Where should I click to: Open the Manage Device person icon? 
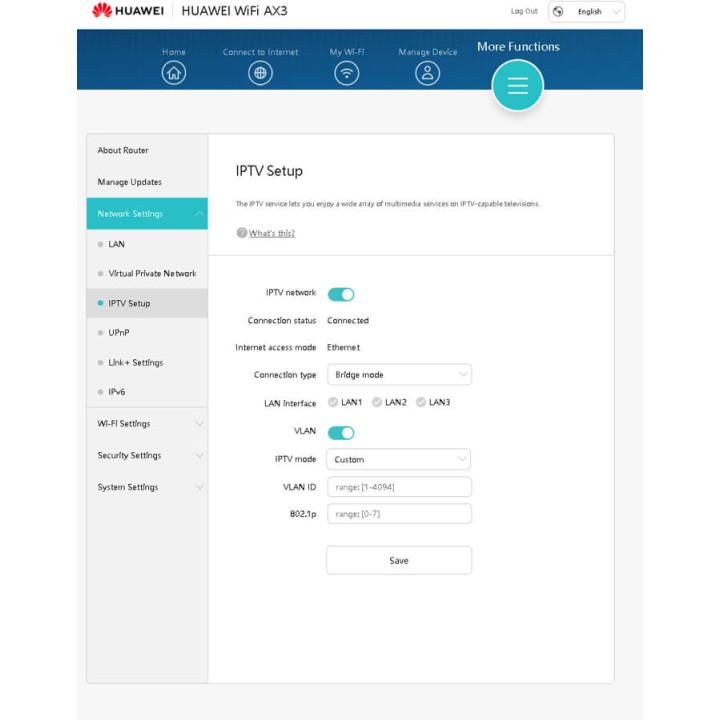coord(428,73)
